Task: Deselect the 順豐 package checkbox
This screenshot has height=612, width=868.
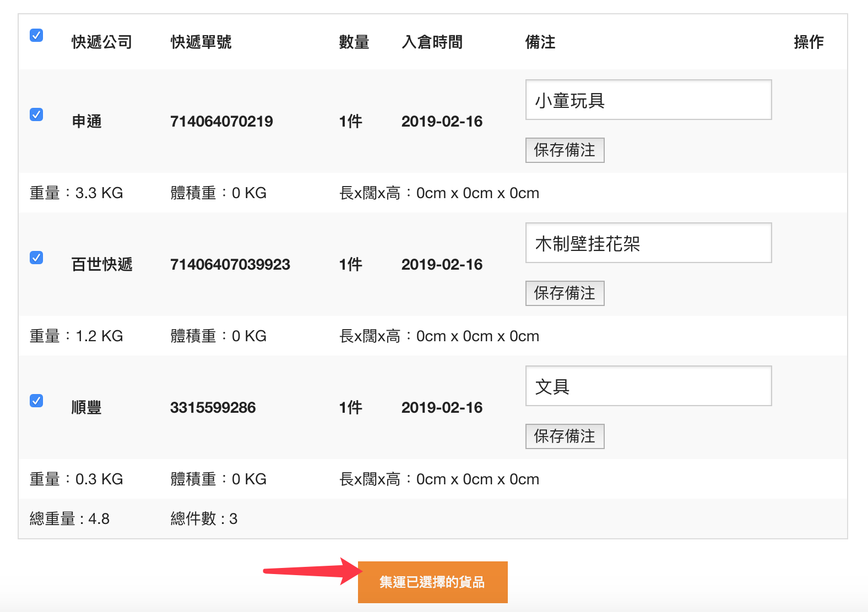Action: pyautogui.click(x=36, y=401)
